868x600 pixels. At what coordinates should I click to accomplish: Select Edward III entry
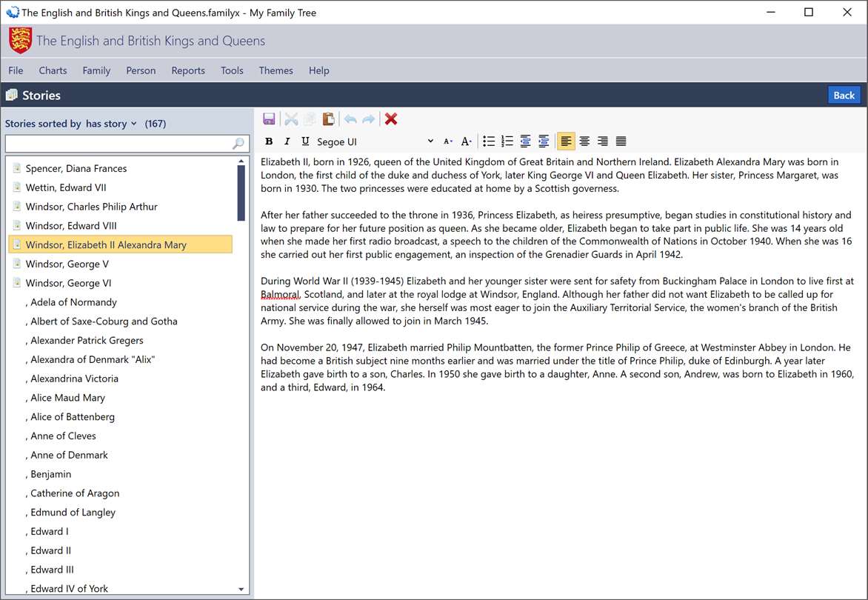tap(120, 570)
